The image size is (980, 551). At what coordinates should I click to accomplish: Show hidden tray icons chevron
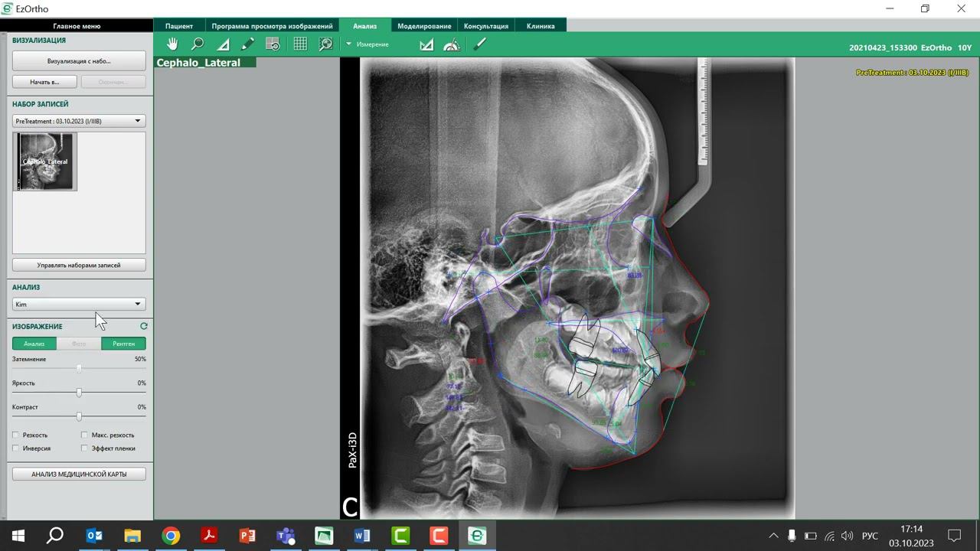(x=773, y=536)
